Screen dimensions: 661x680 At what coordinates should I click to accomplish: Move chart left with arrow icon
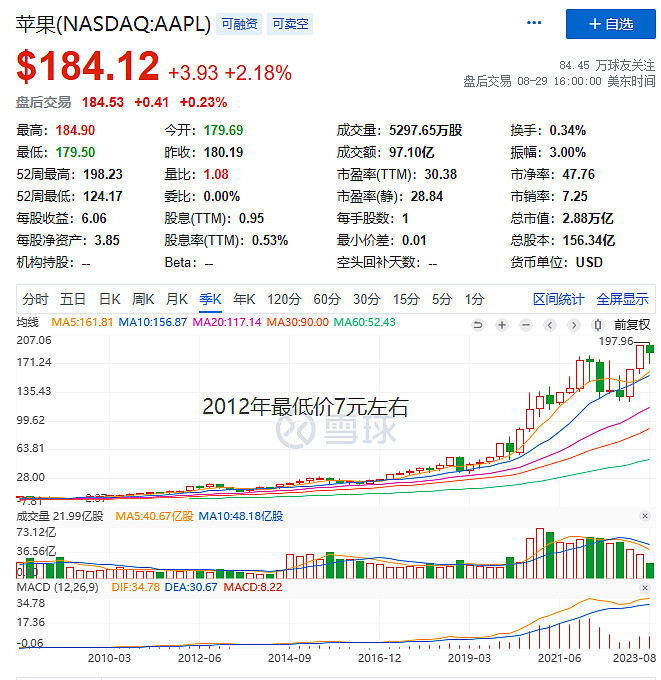click(550, 325)
